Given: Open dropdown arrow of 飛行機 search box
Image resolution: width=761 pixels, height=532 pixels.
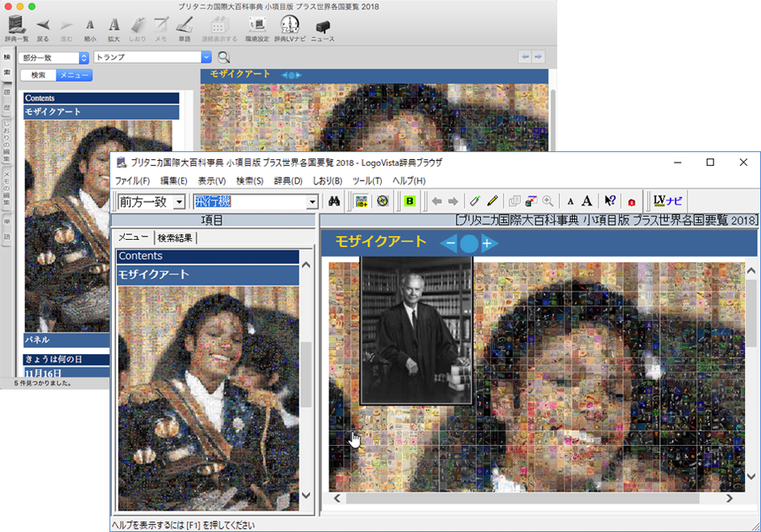Looking at the screenshot, I should [x=312, y=202].
